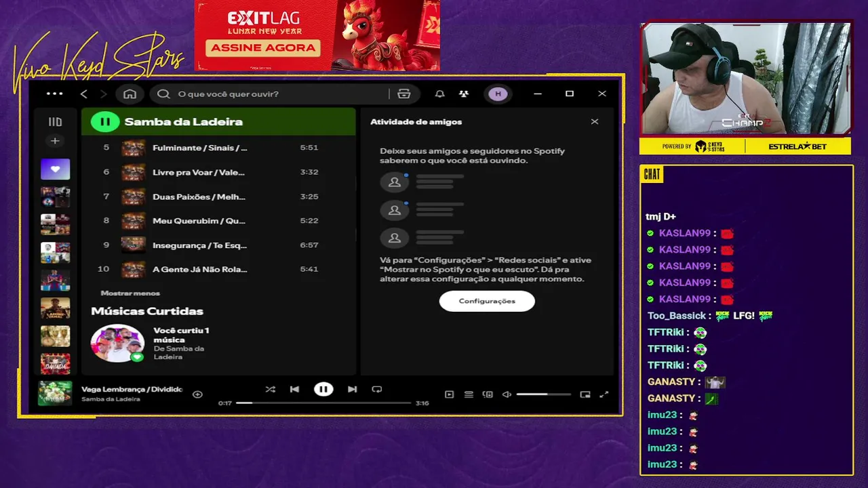The image size is (868, 488).
Task: Click the CHAT label in chat overlay
Action: pos(652,175)
